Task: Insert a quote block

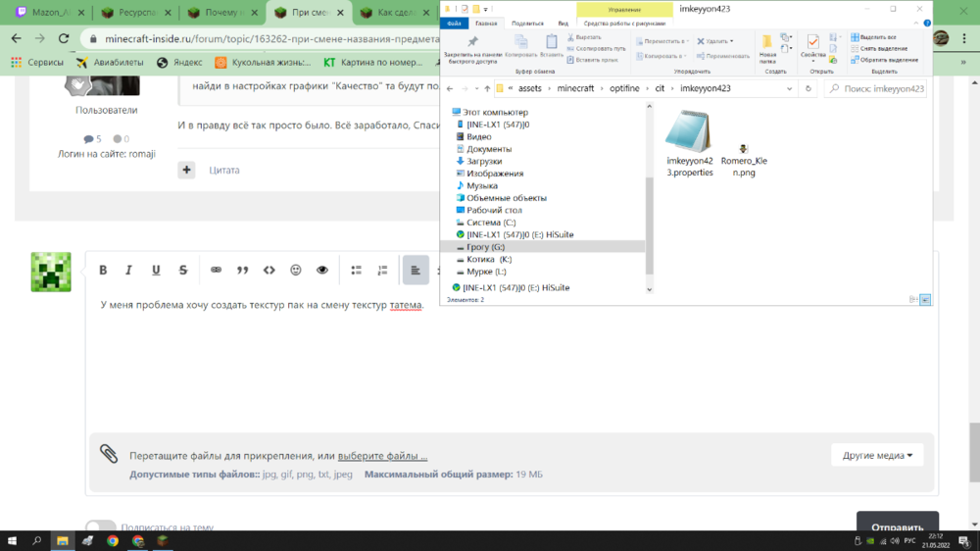Action: 242,271
